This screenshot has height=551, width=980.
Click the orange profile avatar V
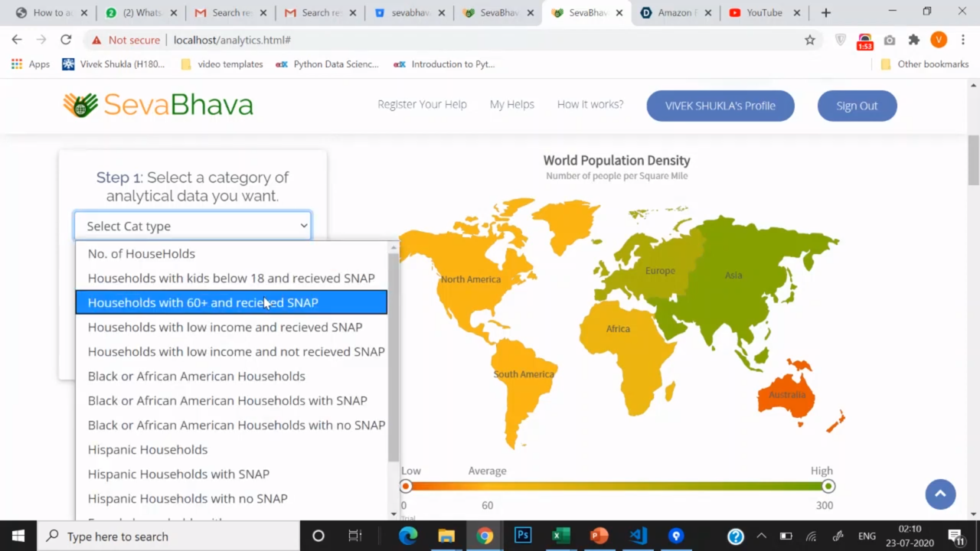[939, 40]
